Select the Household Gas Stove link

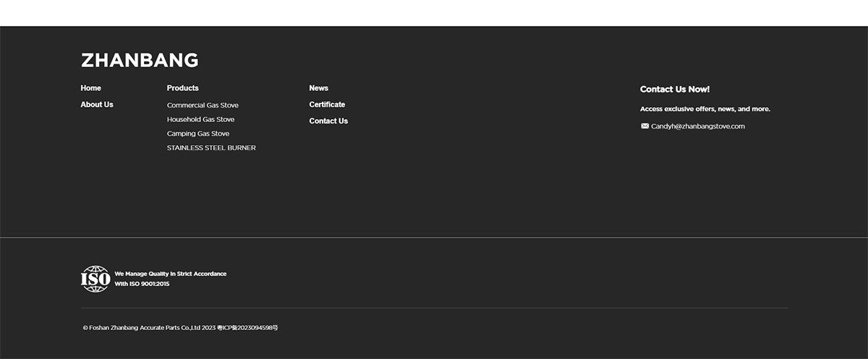[200, 120]
